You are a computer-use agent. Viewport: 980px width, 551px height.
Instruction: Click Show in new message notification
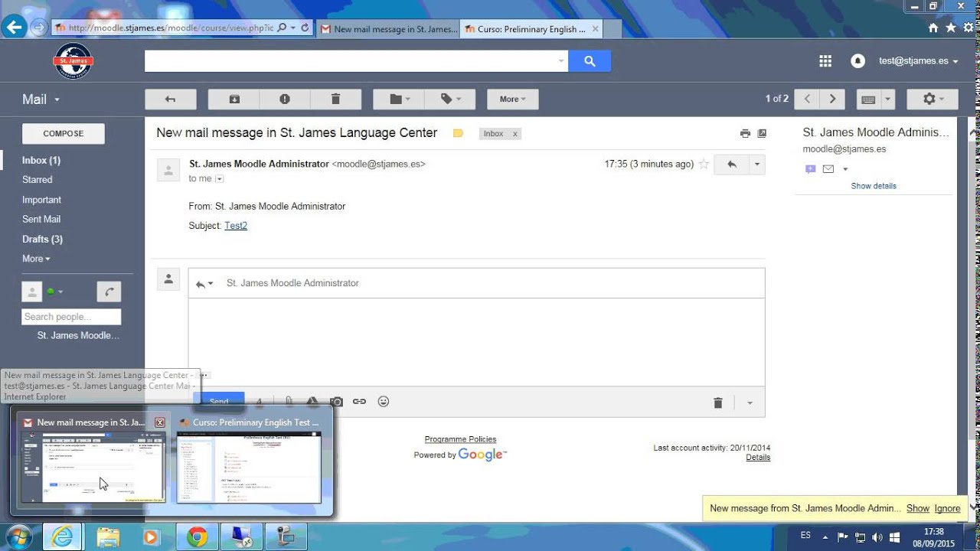pyautogui.click(x=918, y=508)
